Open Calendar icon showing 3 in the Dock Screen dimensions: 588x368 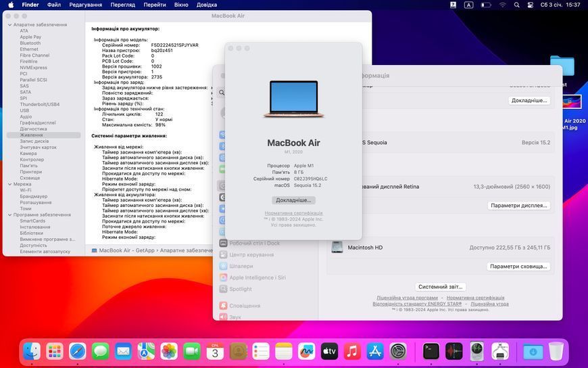pyautogui.click(x=215, y=352)
